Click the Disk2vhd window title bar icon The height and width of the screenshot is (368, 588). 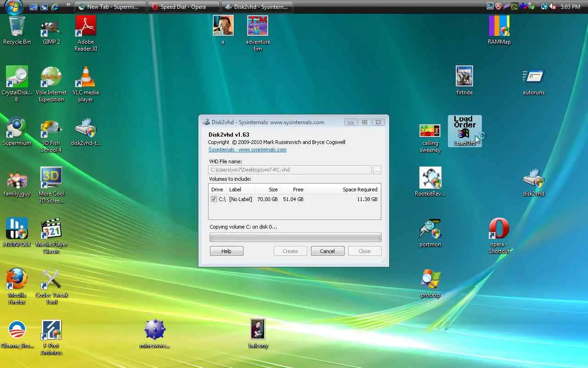(x=207, y=122)
